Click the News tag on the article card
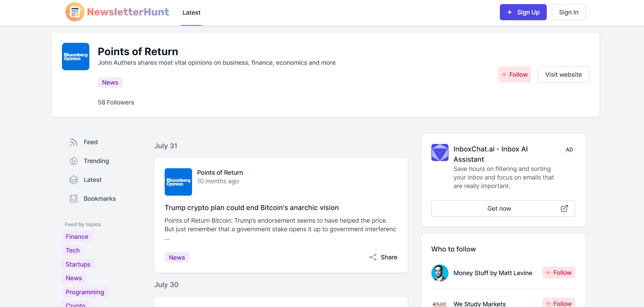 pyautogui.click(x=177, y=258)
